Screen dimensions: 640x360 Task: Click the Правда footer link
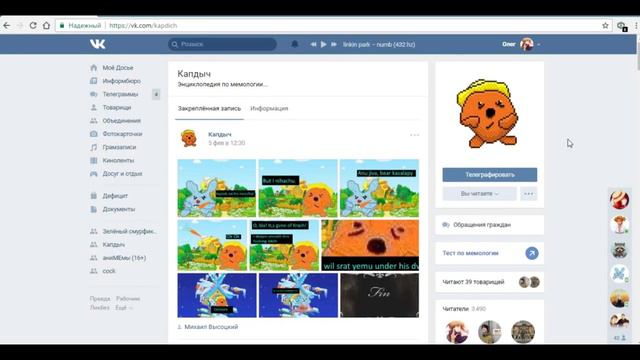click(x=100, y=299)
